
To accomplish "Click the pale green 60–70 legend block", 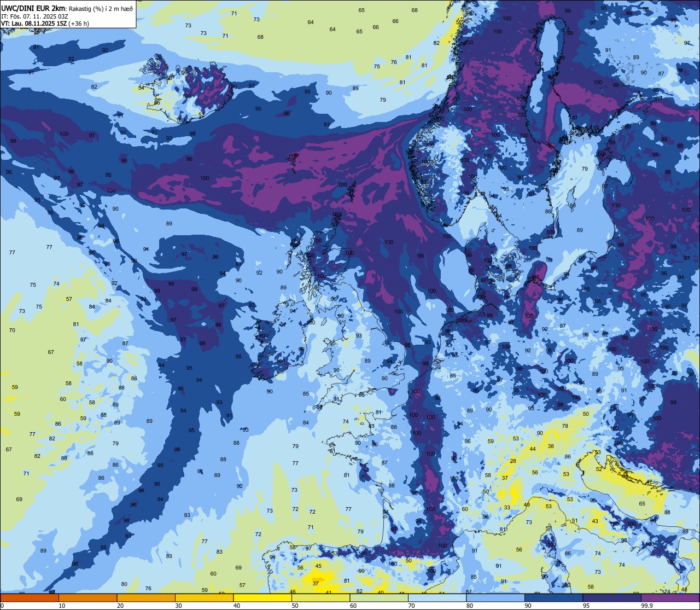I will click(379, 597).
